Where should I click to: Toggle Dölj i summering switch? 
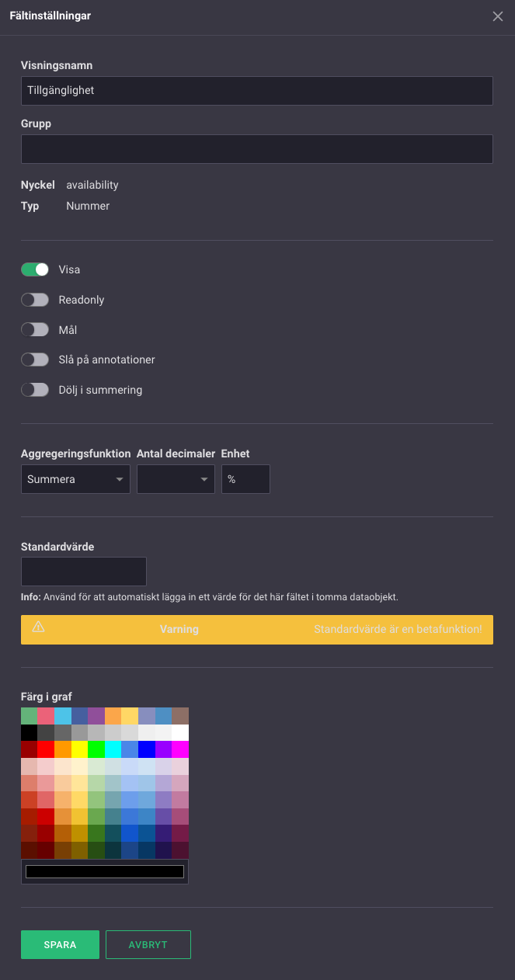tap(35, 390)
